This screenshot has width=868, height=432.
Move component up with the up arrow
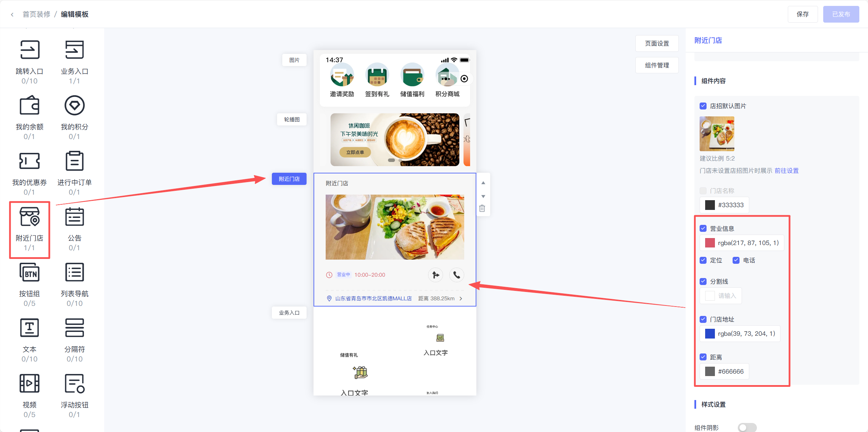coord(483,183)
